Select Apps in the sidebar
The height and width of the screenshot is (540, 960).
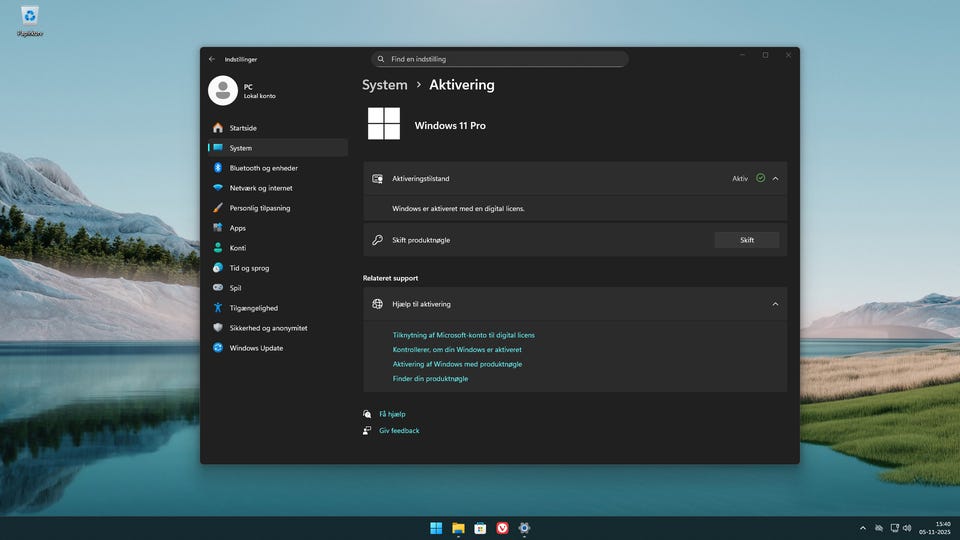[237, 228]
